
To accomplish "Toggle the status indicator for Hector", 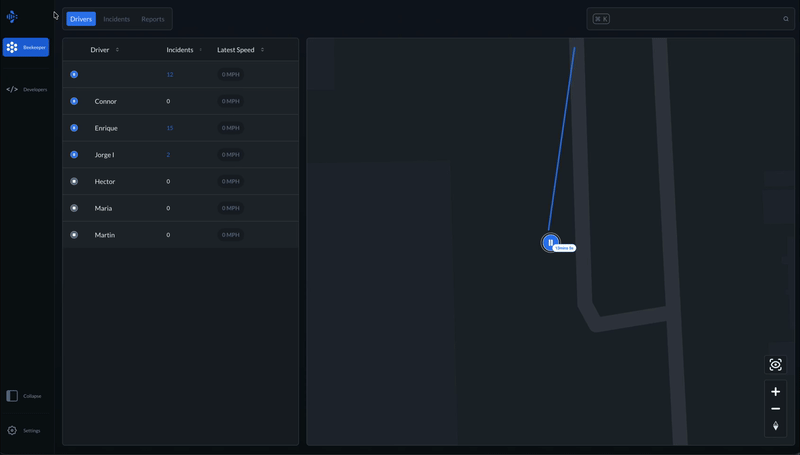I will pos(74,181).
